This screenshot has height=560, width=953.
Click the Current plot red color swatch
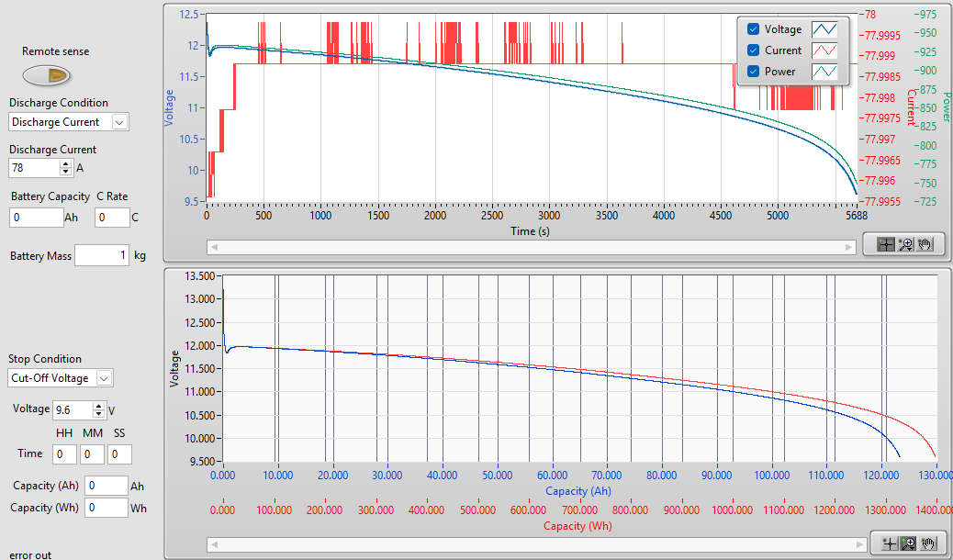[824, 50]
